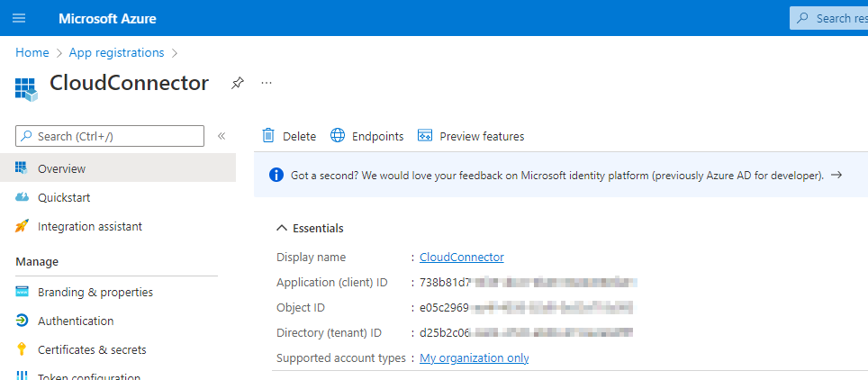
Task: Go to Home breadcrumb
Action: pos(32,52)
